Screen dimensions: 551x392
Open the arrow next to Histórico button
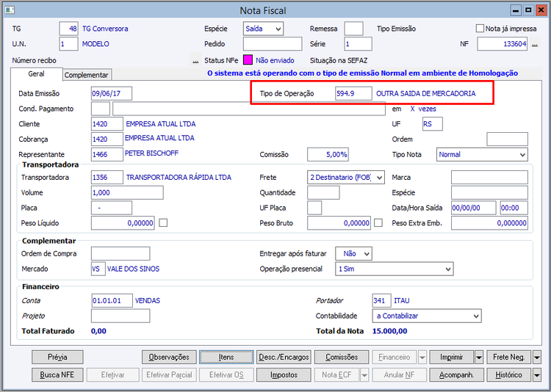point(536,375)
